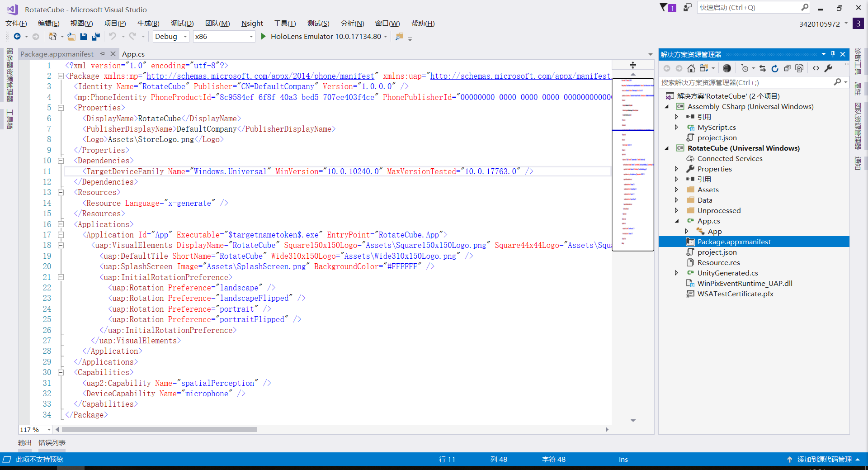Click the horizontal scrollbar thumb of the editor
Viewport: 868px width, 470px height.
click(x=160, y=430)
